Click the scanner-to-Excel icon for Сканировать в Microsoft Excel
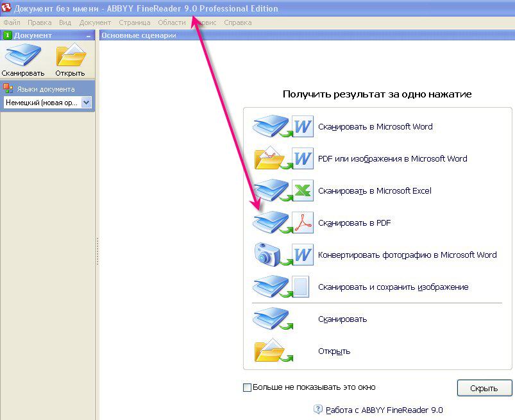The height and width of the screenshot is (420, 515). point(283,190)
